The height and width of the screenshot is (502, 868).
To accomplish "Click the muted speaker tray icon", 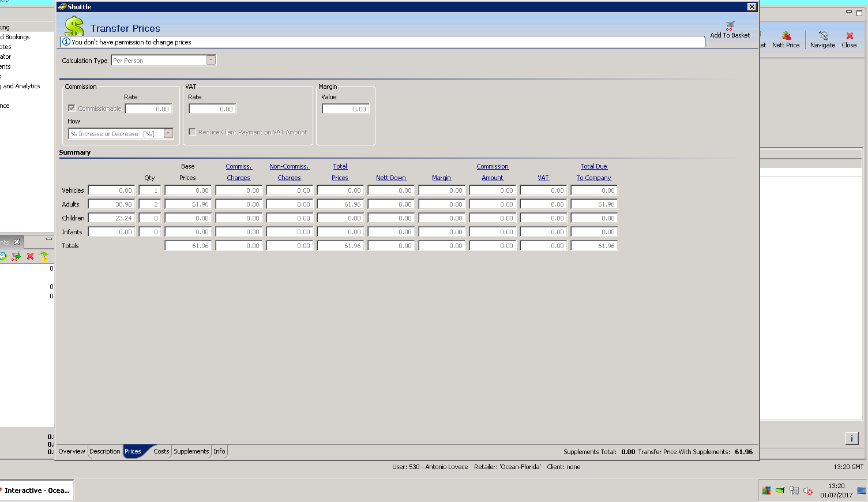I will (x=808, y=491).
